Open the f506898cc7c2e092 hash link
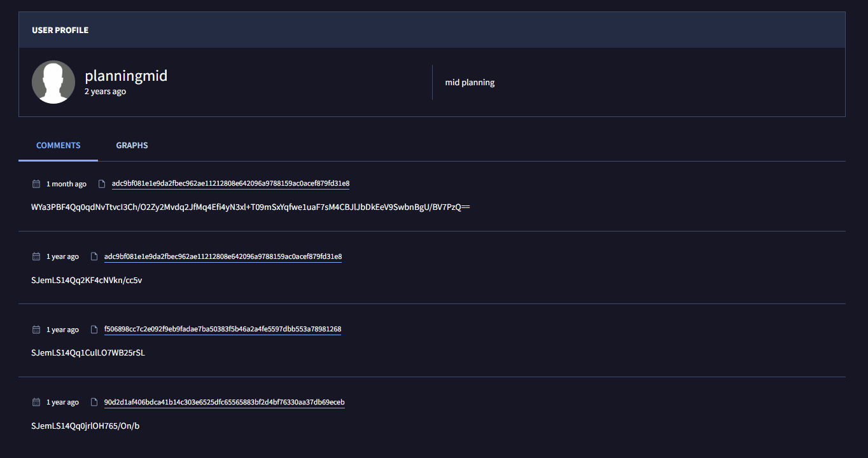Viewport: 868px width, 458px height. [x=223, y=330]
